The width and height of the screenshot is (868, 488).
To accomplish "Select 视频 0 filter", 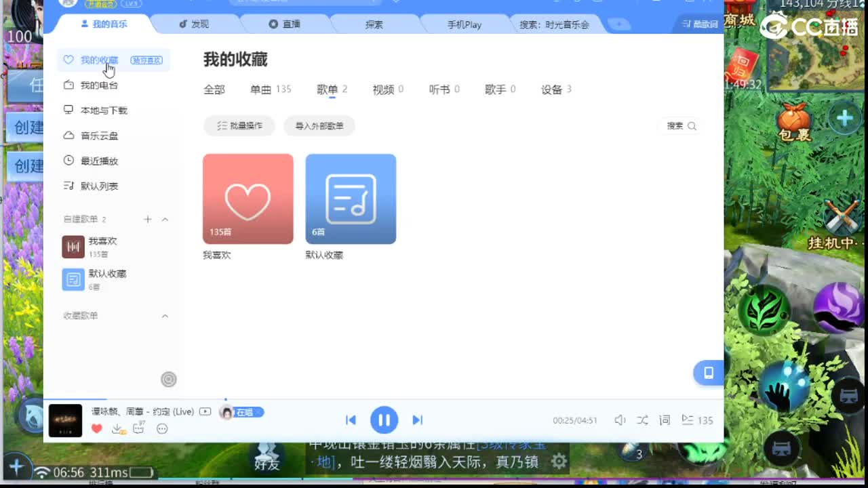I will click(x=388, y=89).
